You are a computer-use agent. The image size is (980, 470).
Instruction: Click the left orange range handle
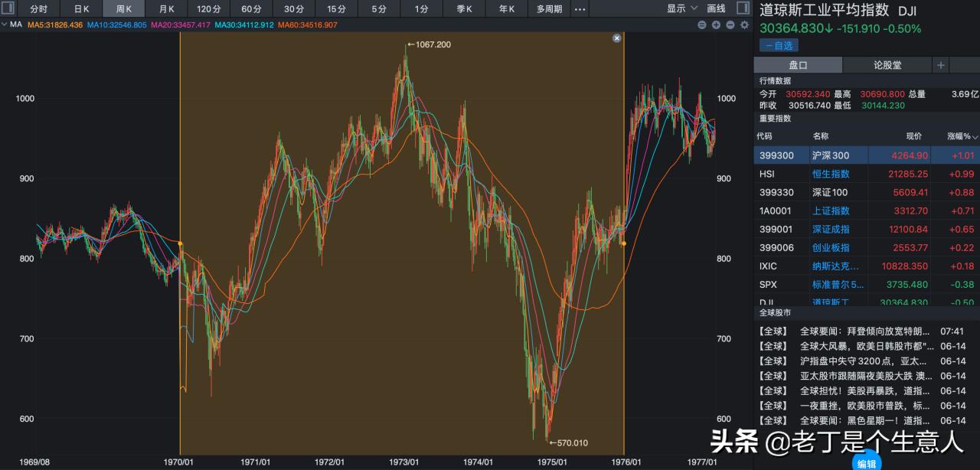180,243
